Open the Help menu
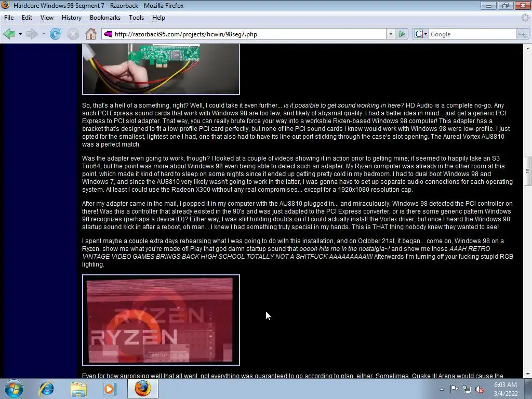Viewport: 532px width, 399px height. tap(158, 18)
